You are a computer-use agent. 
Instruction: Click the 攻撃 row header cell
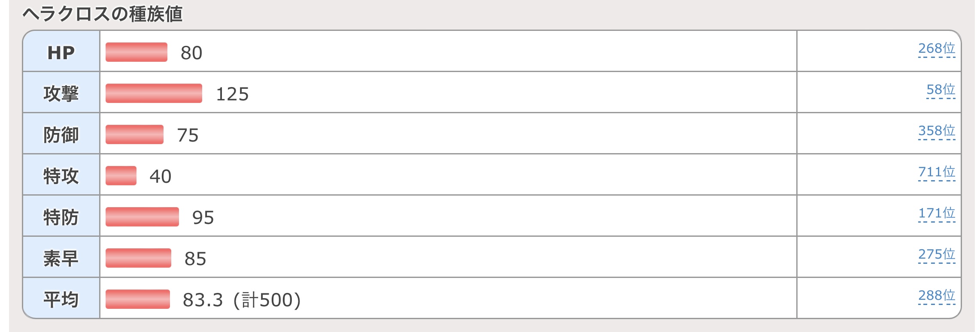61,92
